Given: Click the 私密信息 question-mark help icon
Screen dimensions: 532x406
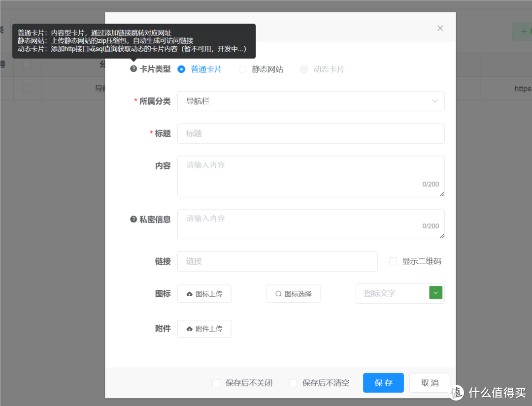Looking at the screenshot, I should point(133,219).
